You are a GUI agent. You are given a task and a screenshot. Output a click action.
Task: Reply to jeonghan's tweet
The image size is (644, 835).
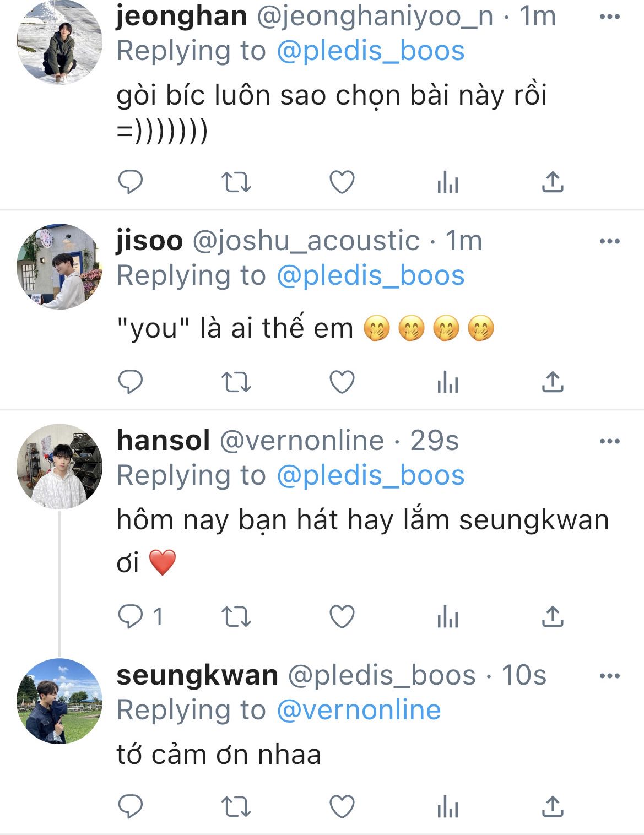(131, 182)
